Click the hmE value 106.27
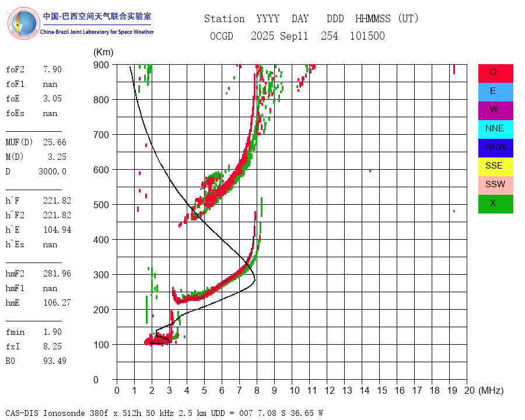This screenshot has width=525, height=420. (57, 303)
